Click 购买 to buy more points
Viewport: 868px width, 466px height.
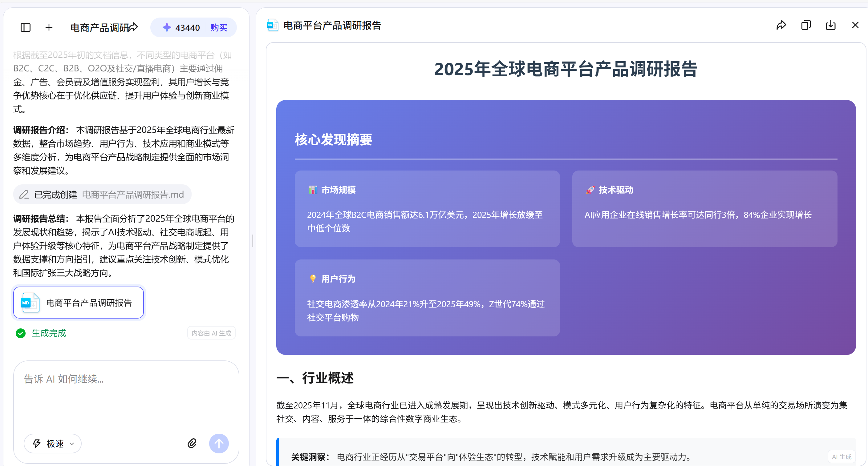[x=218, y=27]
